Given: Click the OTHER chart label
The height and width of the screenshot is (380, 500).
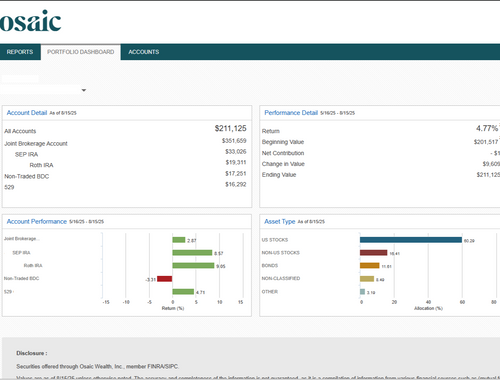Looking at the screenshot, I should [270, 292].
